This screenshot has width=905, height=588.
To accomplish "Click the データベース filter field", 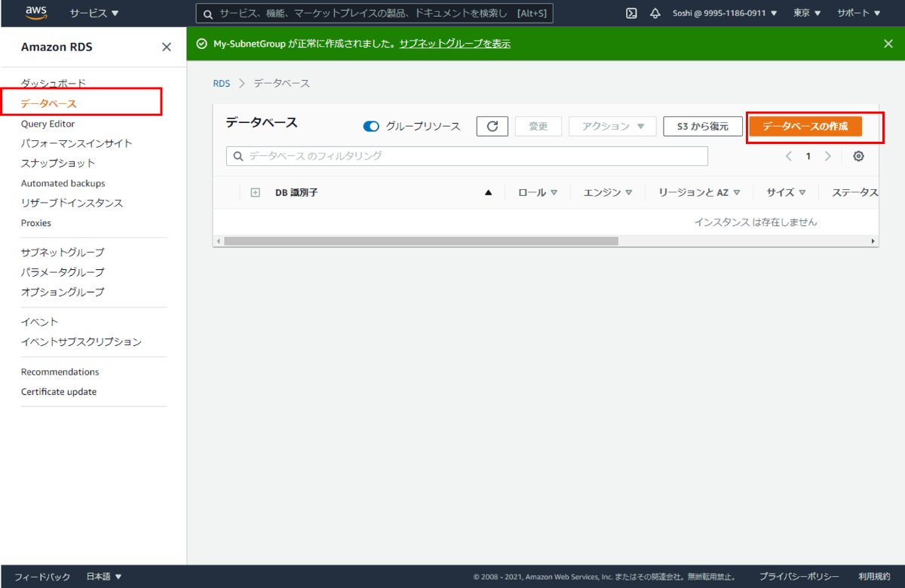I will coord(467,156).
